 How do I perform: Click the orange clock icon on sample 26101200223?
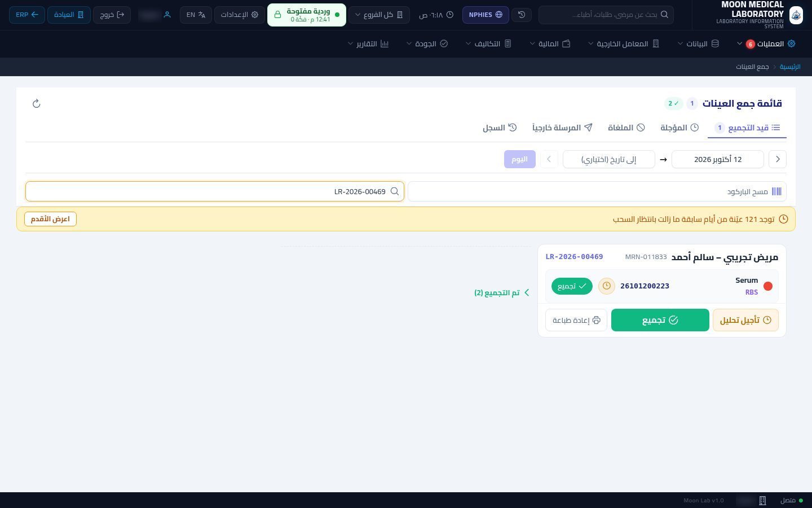pyautogui.click(x=606, y=286)
